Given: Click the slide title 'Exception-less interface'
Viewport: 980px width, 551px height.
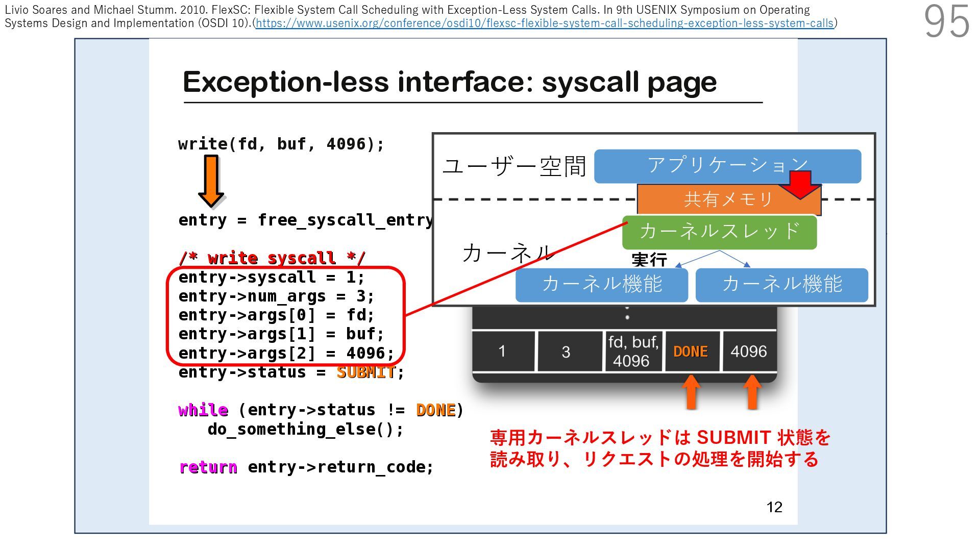Looking at the screenshot, I should point(449,82).
